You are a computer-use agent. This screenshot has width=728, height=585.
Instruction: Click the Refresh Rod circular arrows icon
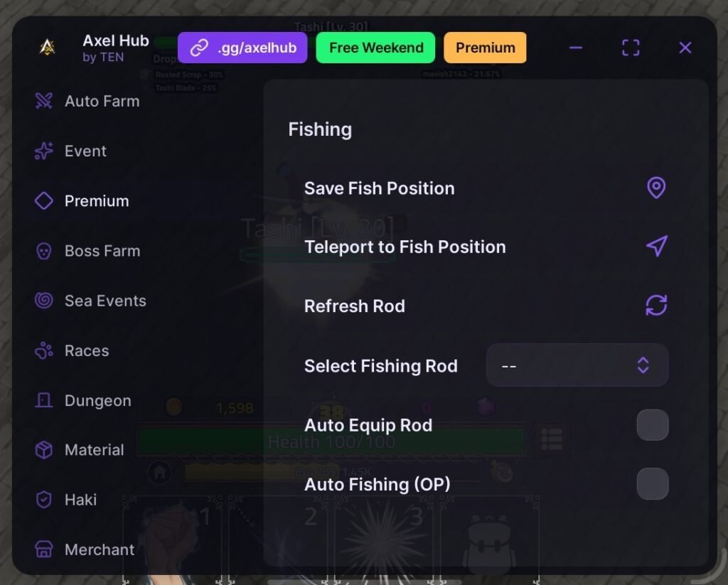coord(656,306)
